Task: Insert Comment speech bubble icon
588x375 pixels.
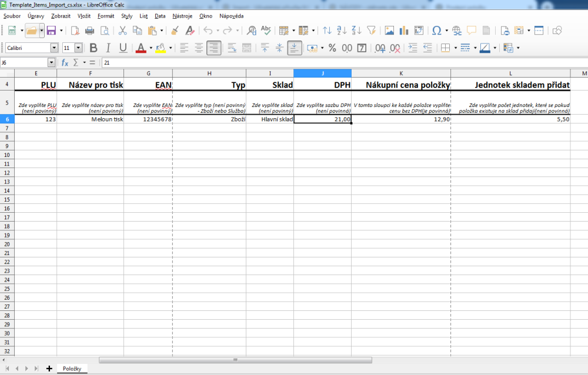Action: point(472,31)
